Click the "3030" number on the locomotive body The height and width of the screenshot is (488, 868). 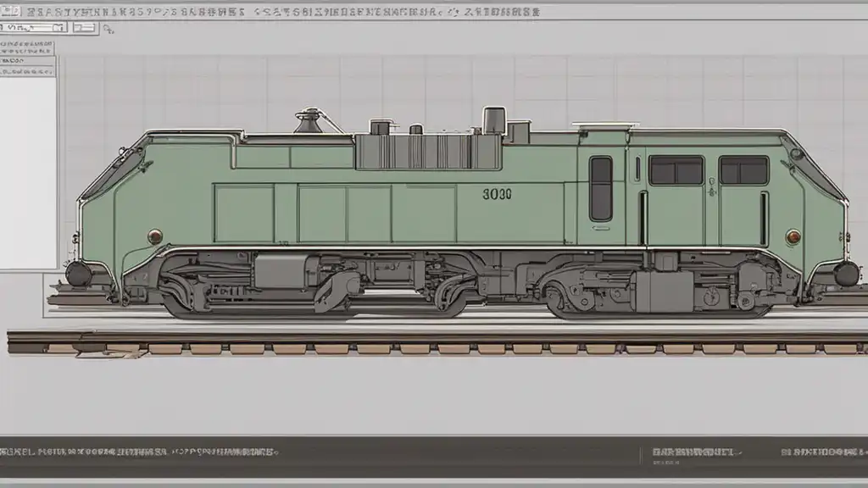tap(497, 193)
